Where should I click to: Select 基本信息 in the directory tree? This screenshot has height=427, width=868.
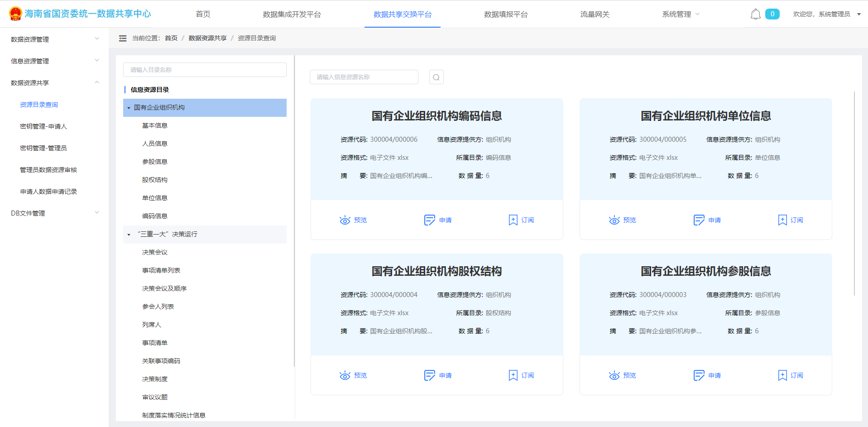point(155,125)
